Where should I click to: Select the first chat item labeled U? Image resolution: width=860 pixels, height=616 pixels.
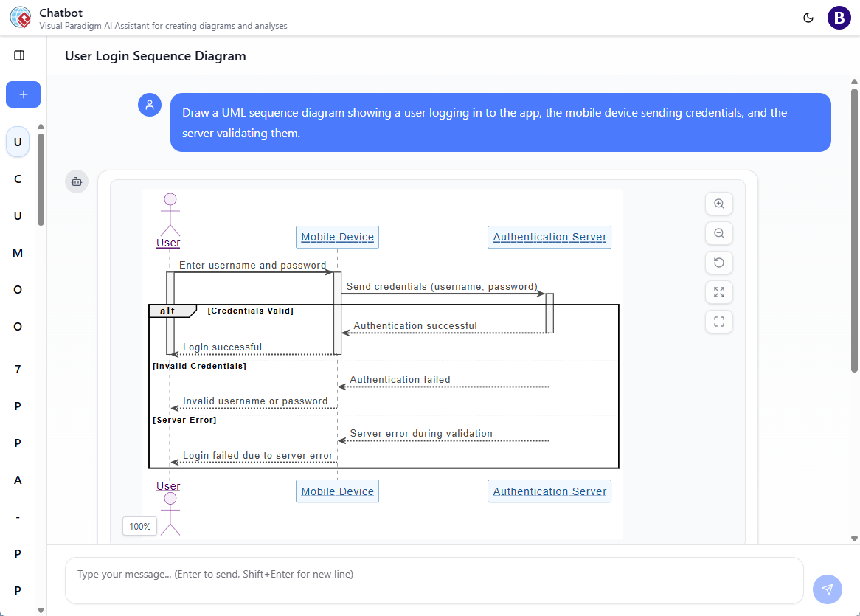click(x=18, y=142)
